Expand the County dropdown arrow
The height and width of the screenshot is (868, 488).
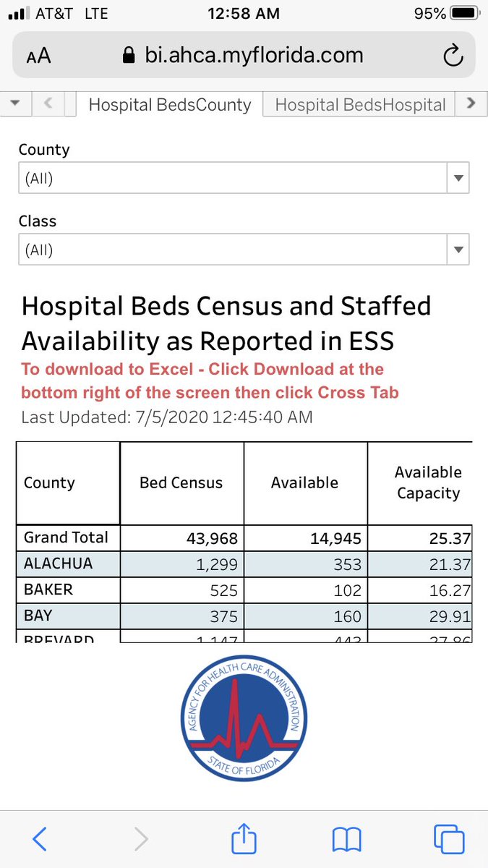point(458,179)
